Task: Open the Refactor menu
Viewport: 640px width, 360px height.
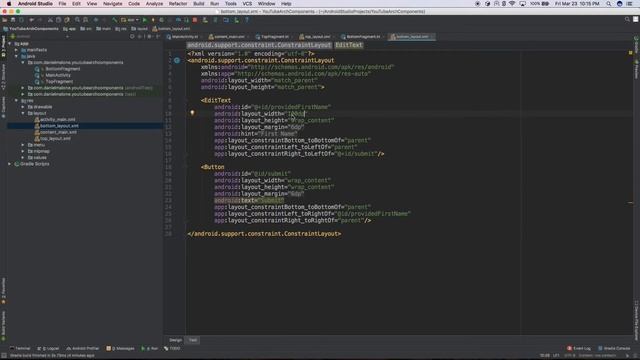Action: [178, 4]
